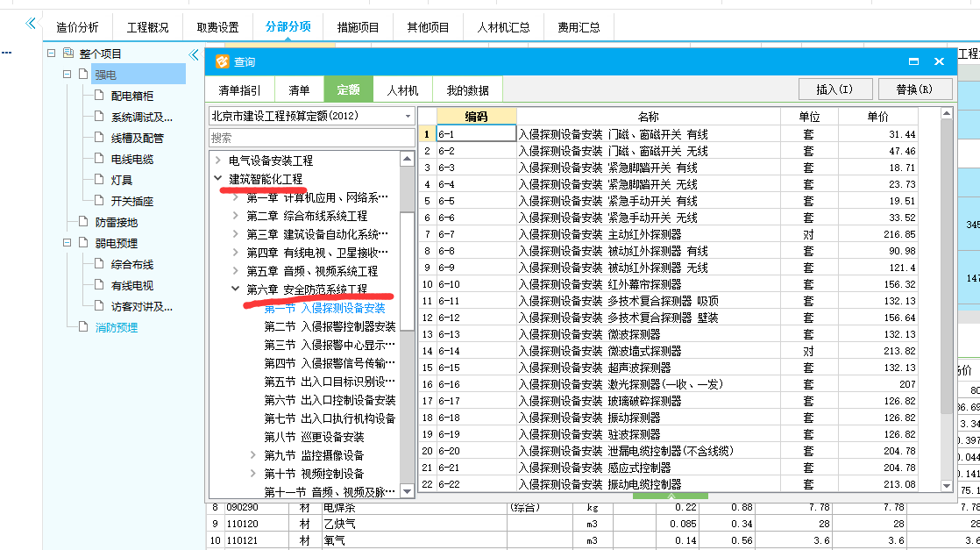The image size is (980, 550).
Task: Select the 定额 tab
Action: pyautogui.click(x=348, y=89)
